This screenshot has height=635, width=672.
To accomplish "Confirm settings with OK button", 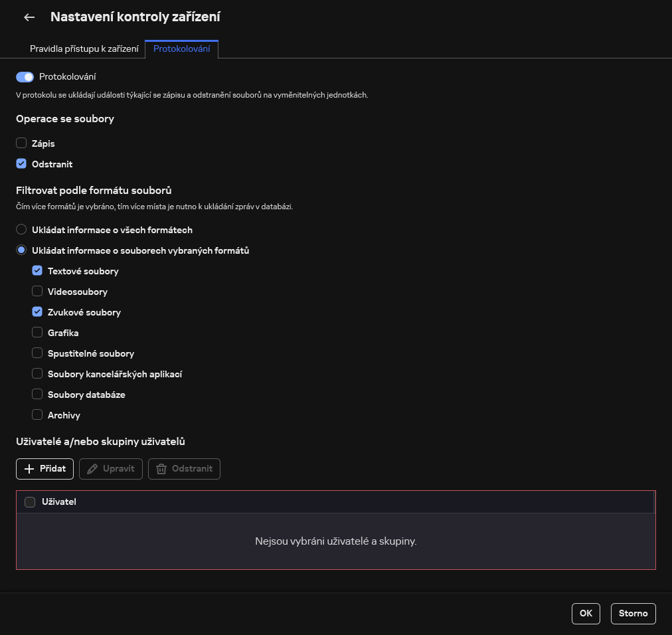I will point(585,613).
